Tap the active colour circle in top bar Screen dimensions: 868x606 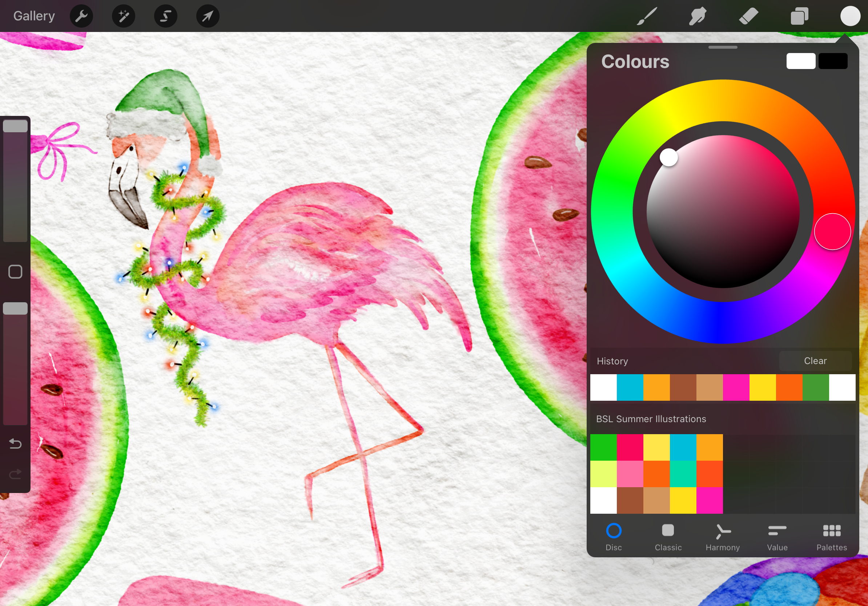850,16
